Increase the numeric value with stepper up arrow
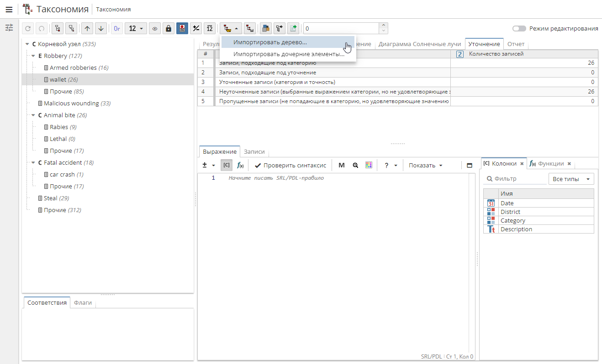The image size is (602, 364). (384, 26)
